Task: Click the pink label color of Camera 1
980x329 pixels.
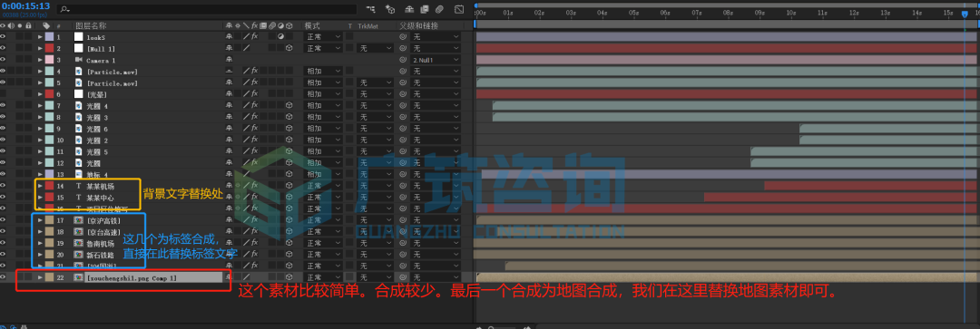Action: (x=49, y=60)
